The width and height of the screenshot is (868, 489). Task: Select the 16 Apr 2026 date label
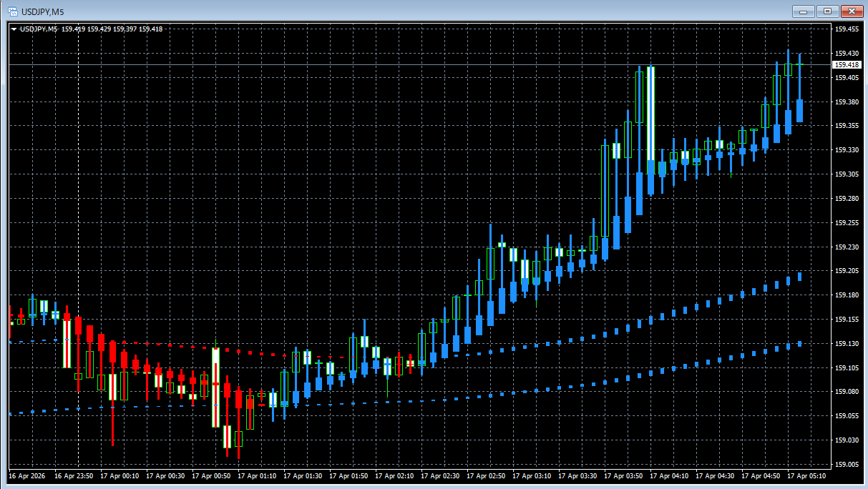coord(26,475)
